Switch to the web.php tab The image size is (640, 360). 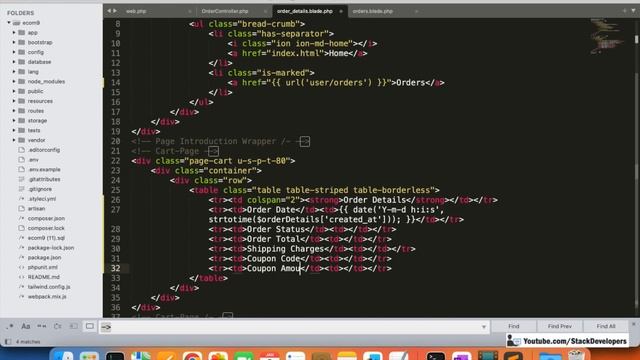(136, 11)
